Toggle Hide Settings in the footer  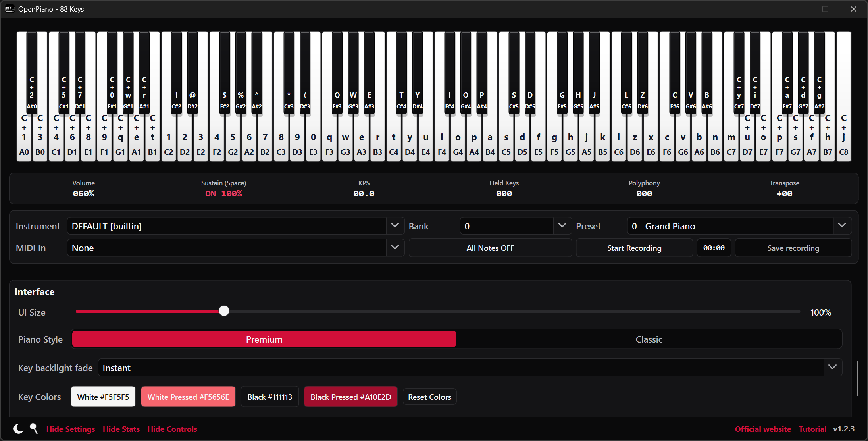point(71,429)
